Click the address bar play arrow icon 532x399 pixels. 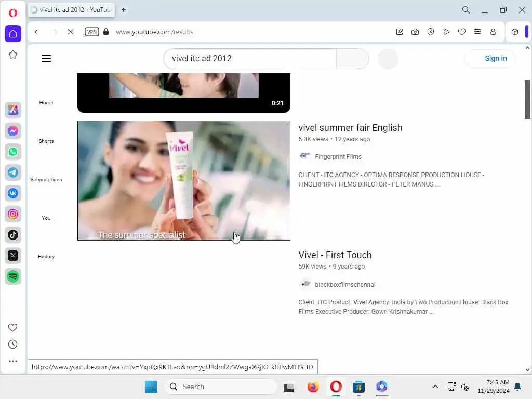click(446, 32)
